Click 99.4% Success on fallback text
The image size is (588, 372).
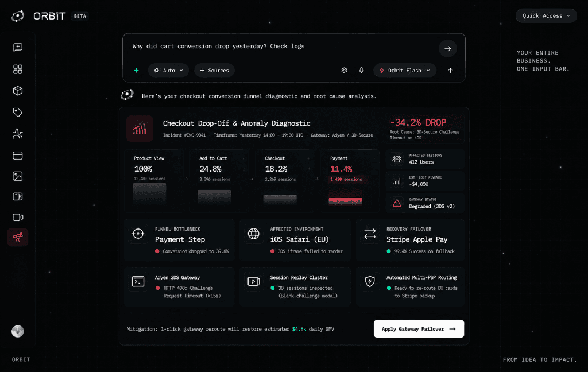coord(424,251)
